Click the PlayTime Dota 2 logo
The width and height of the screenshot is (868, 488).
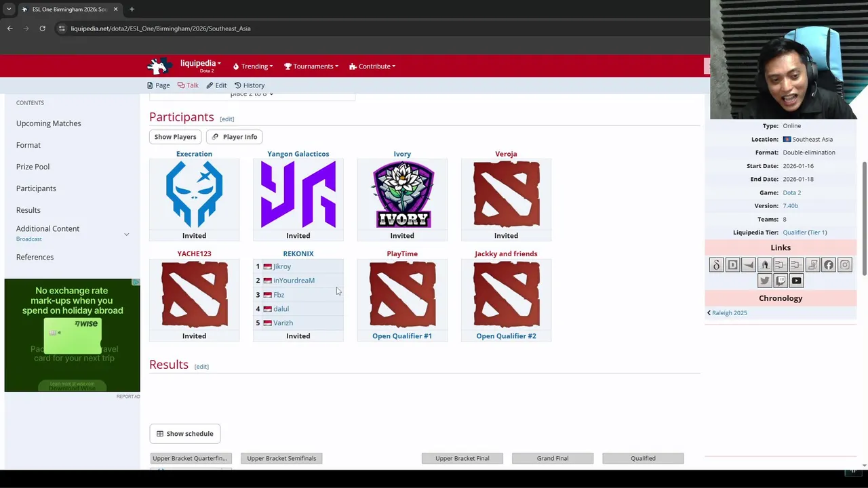click(x=403, y=295)
